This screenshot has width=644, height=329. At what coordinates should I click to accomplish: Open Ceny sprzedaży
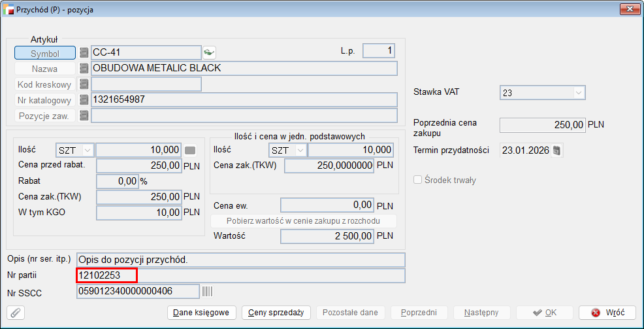[276, 313]
